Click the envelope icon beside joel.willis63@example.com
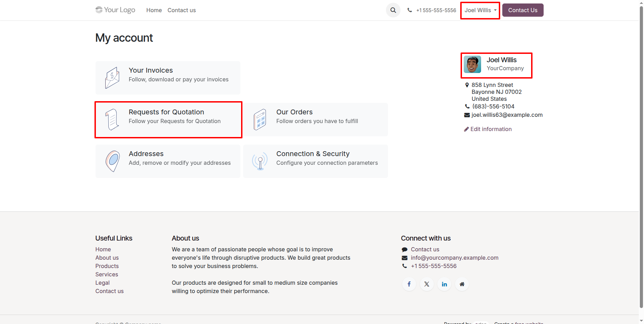 467,115
